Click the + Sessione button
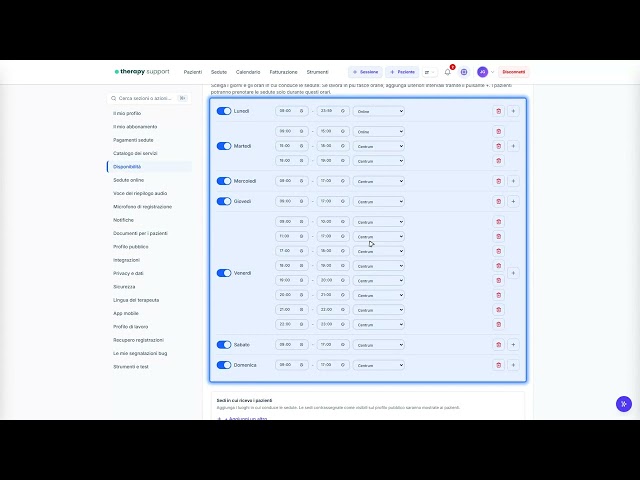The image size is (640, 480). coord(365,72)
